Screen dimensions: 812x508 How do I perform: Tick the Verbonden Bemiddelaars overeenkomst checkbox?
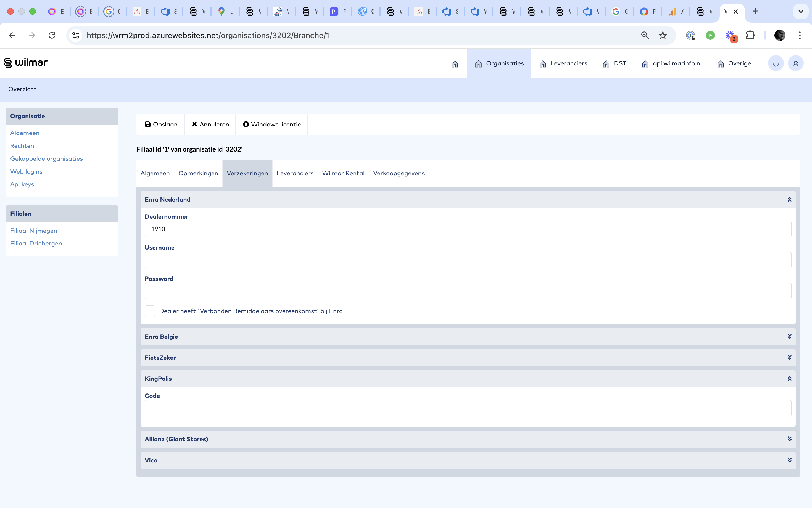150,311
